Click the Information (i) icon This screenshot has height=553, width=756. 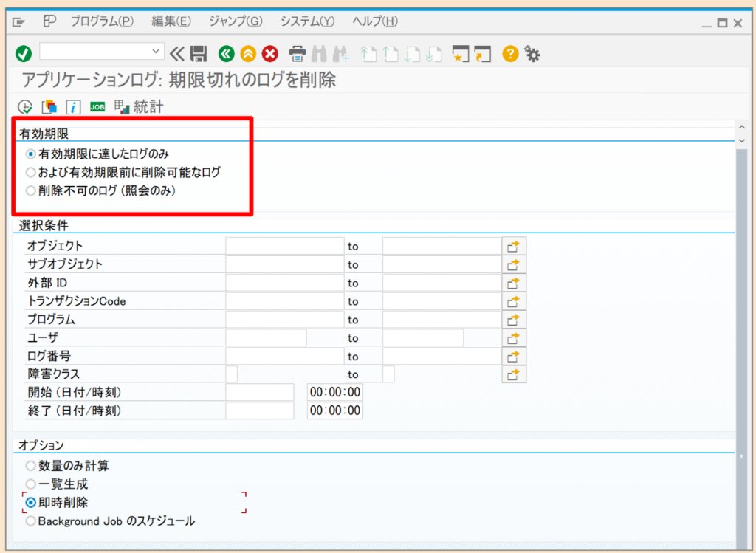[73, 106]
